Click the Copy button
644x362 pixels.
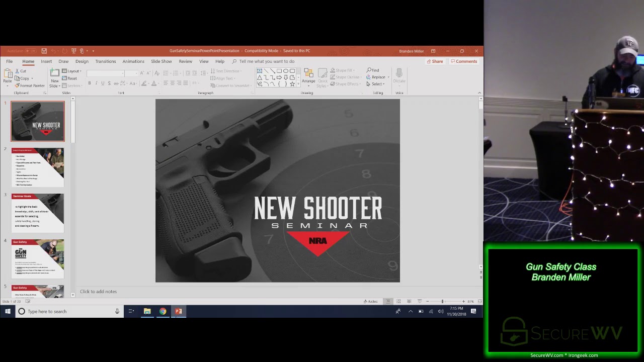pos(23,78)
